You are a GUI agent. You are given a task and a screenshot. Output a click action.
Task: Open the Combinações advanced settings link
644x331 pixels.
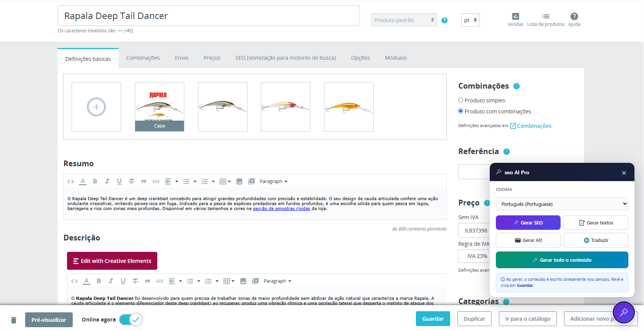531,126
